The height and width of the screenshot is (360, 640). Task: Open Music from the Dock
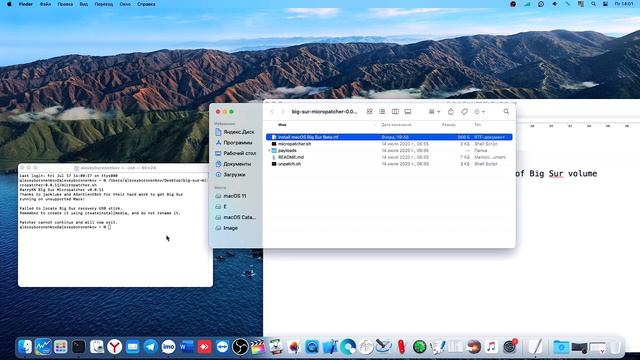(x=491, y=347)
